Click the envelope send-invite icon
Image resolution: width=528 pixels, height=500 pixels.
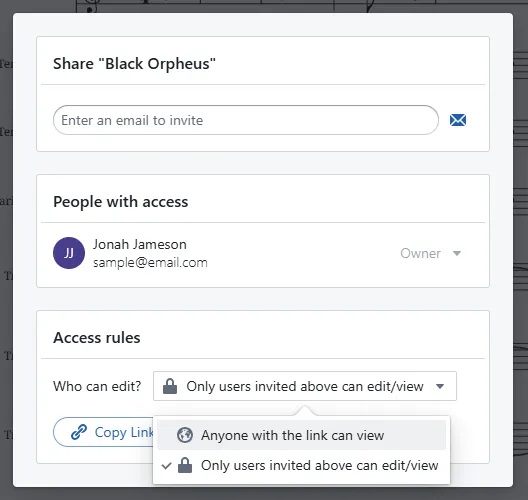coord(458,120)
